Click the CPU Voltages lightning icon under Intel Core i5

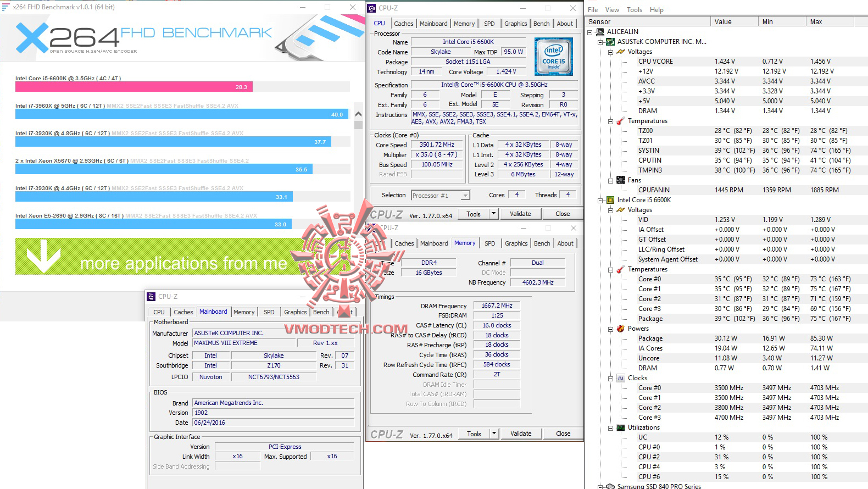coord(621,210)
